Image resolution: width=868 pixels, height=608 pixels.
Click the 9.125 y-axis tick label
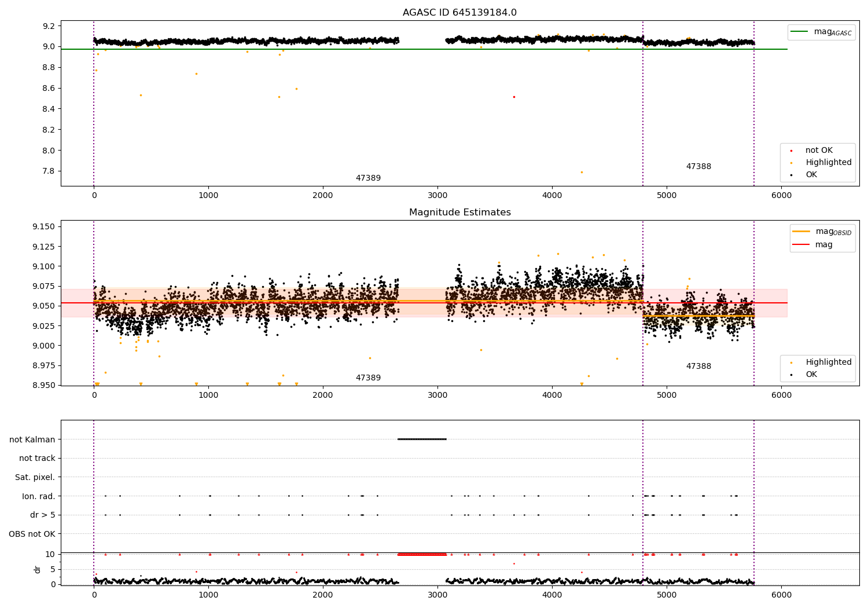44,247
